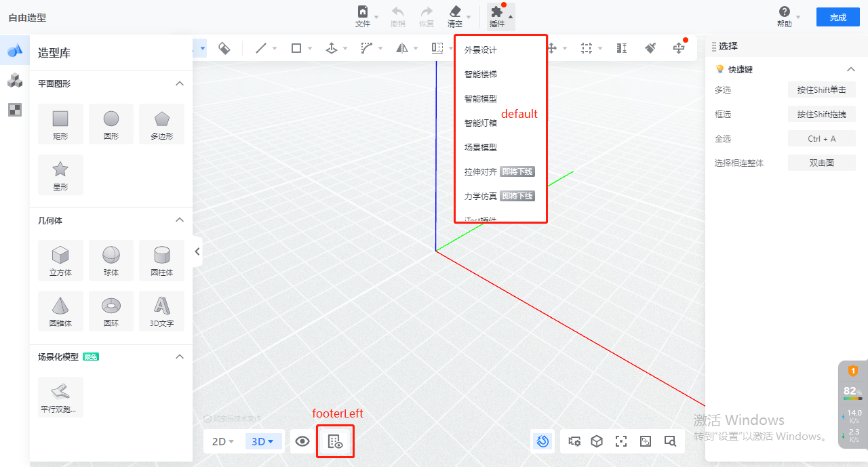Click the axis tool with red dot
This screenshot has height=467, width=868.
[x=679, y=48]
